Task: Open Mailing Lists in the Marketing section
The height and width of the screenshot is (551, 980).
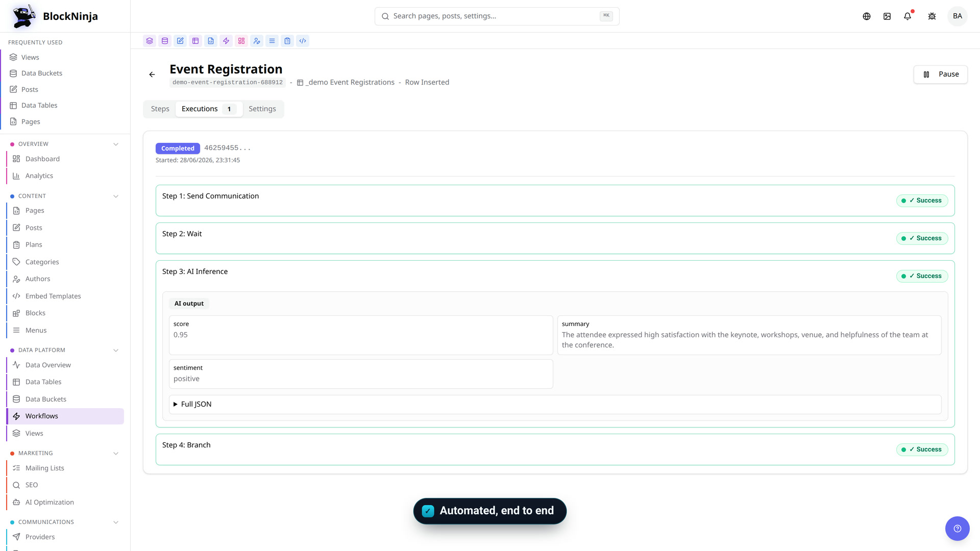Action: (65, 468)
